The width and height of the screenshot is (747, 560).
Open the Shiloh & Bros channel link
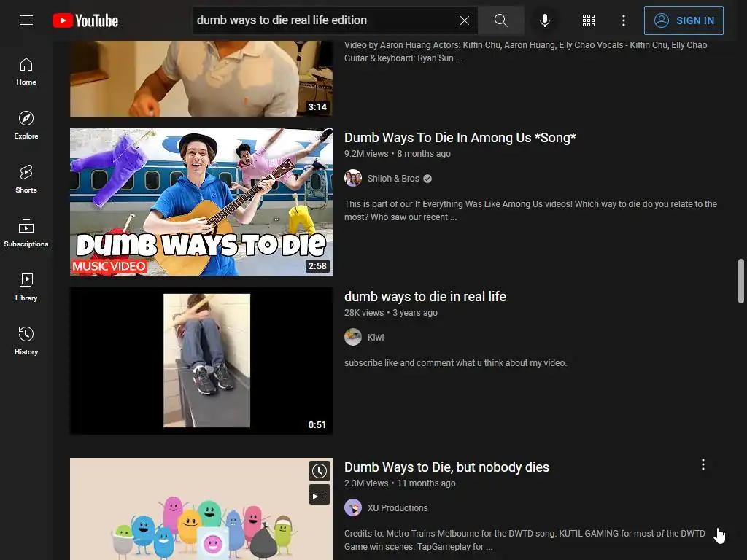coord(393,179)
